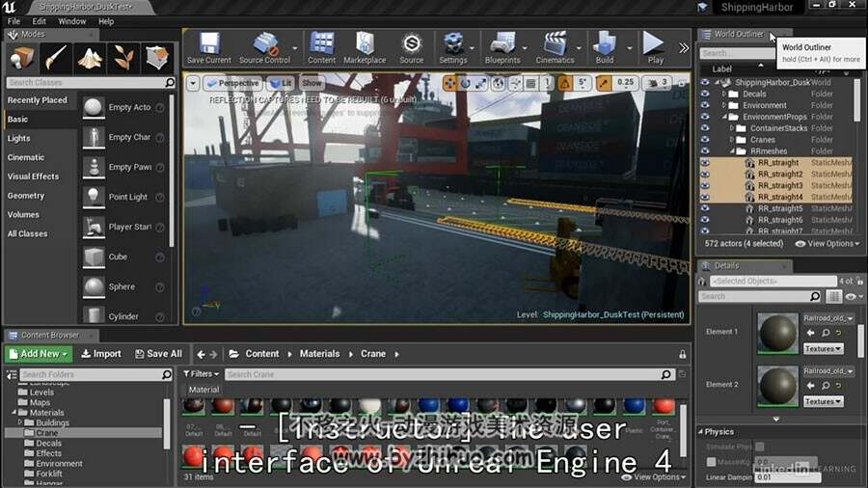Image resolution: width=868 pixels, height=488 pixels.
Task: Select the Foliage mode icon
Action: (x=122, y=58)
